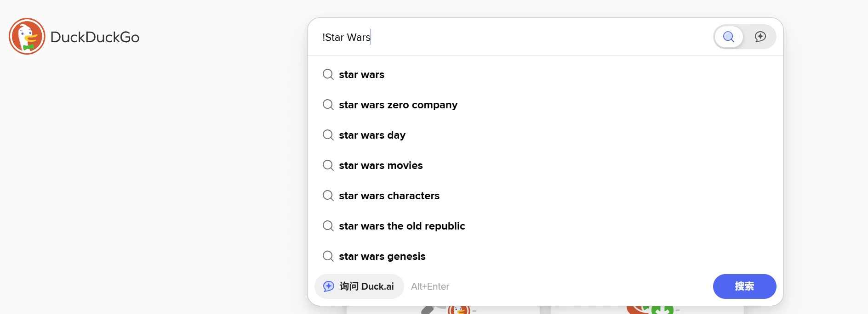
Task: Choose the star wars genesis suggestion
Action: [545, 256]
